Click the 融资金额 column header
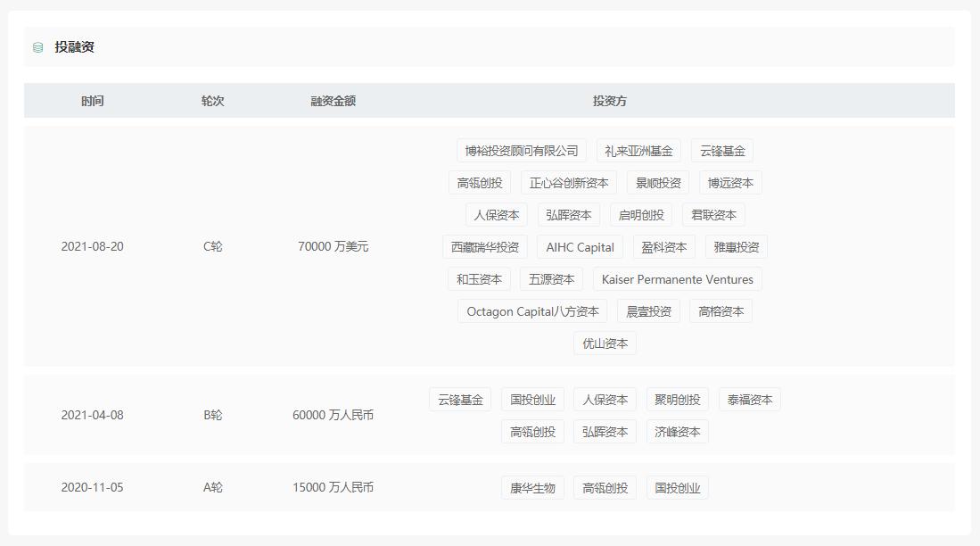This screenshot has height=546, width=980. click(334, 101)
